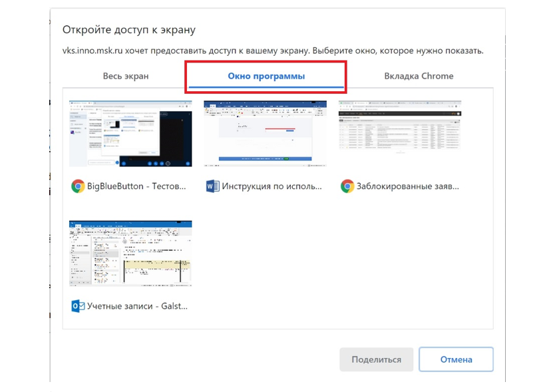Click the Инструкция по исполь... title label
557x392 pixels.
tap(272, 186)
